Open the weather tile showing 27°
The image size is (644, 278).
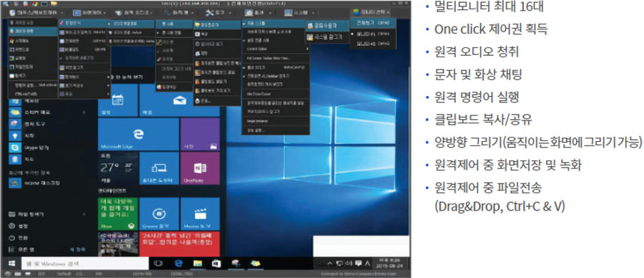coord(118,168)
